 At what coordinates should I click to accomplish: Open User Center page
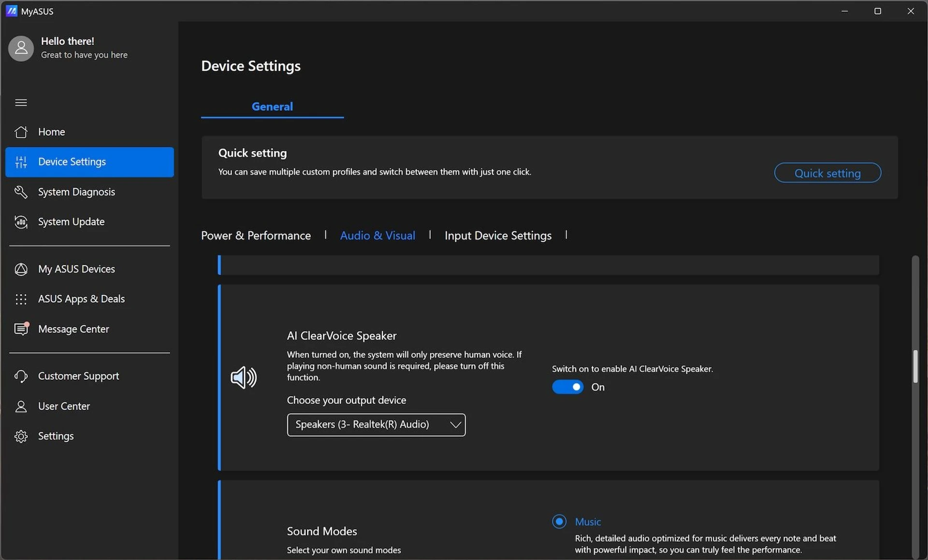pyautogui.click(x=89, y=406)
